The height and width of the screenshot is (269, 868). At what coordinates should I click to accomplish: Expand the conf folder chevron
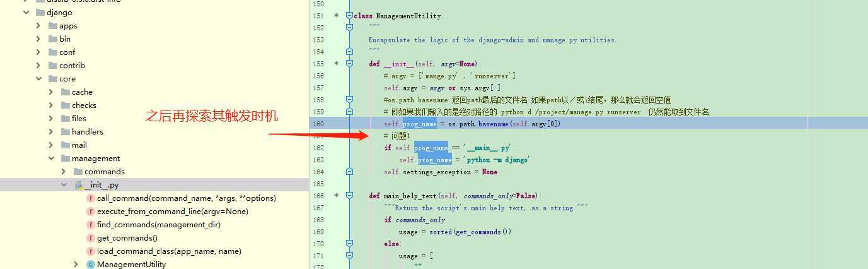tap(38, 52)
